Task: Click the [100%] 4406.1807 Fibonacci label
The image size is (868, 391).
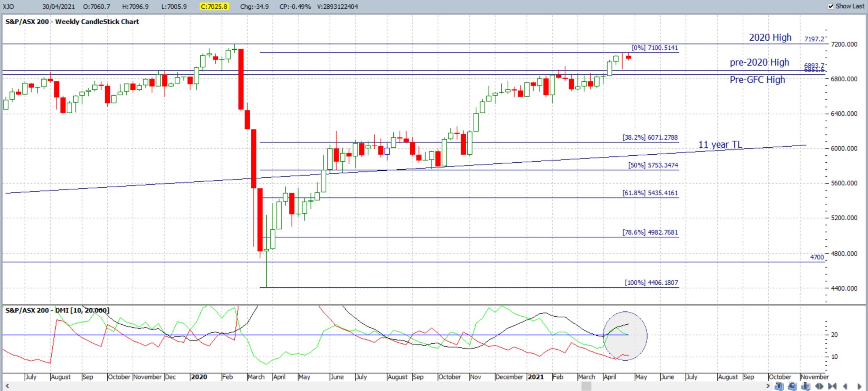Action: click(x=651, y=283)
